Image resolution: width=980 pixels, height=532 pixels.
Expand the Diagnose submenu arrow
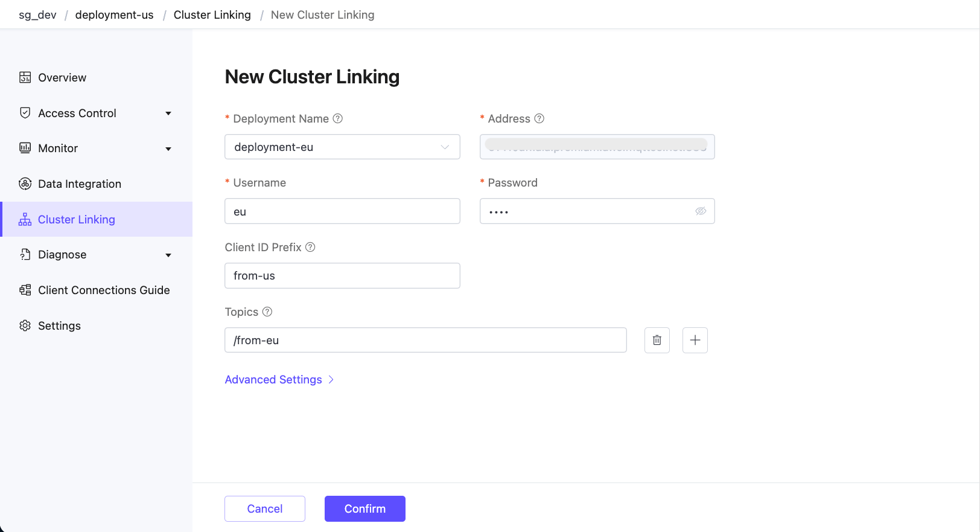coord(168,255)
